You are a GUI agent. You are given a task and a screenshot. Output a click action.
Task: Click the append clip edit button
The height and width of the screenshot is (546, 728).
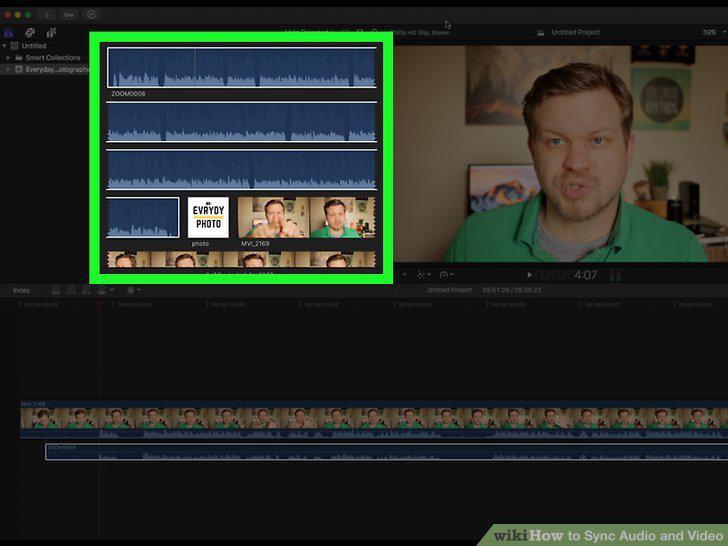coord(86,290)
